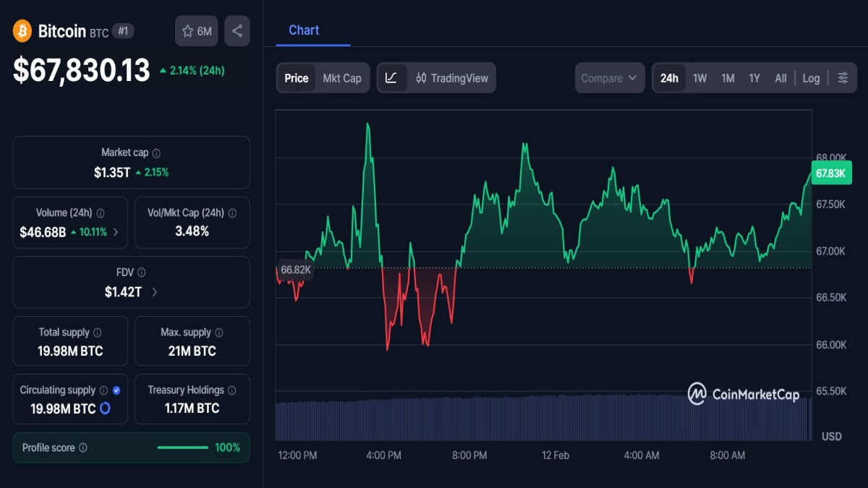Enable logarithmic scale via Log
This screenshot has height=488, width=868.
811,77
